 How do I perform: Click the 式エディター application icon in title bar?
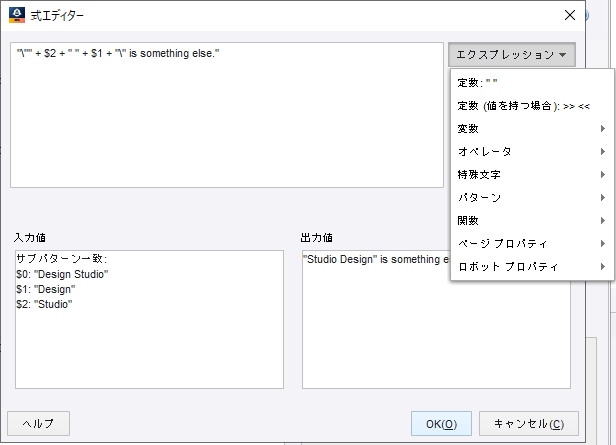17,15
